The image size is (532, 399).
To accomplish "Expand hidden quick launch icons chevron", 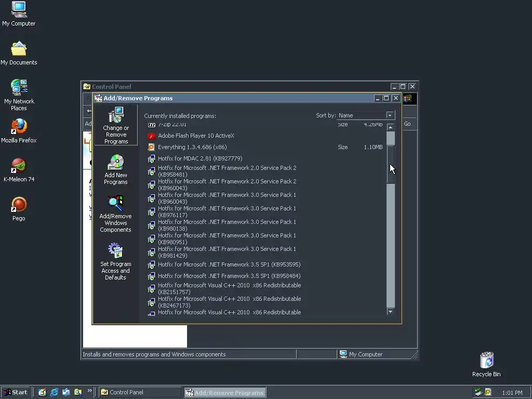I will tap(89, 391).
